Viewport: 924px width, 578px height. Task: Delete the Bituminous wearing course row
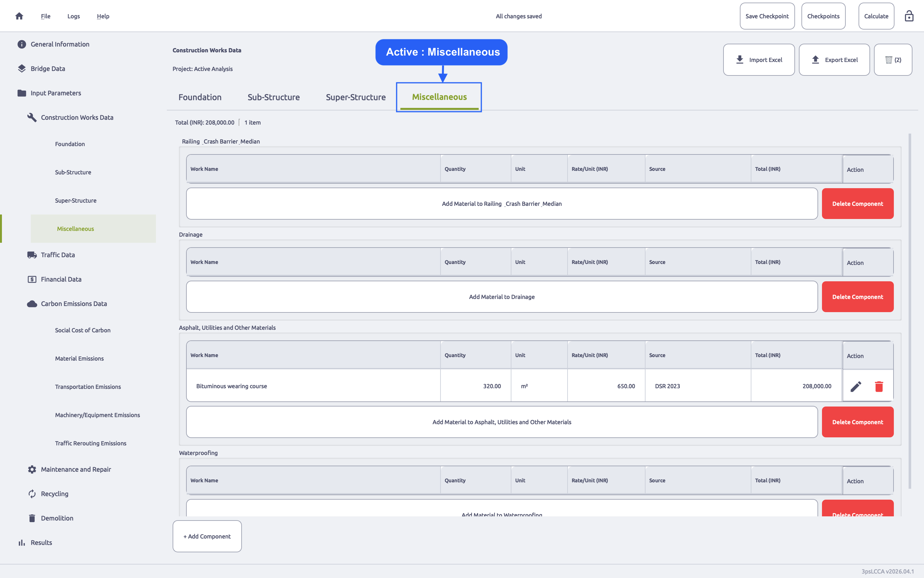pyautogui.click(x=879, y=387)
